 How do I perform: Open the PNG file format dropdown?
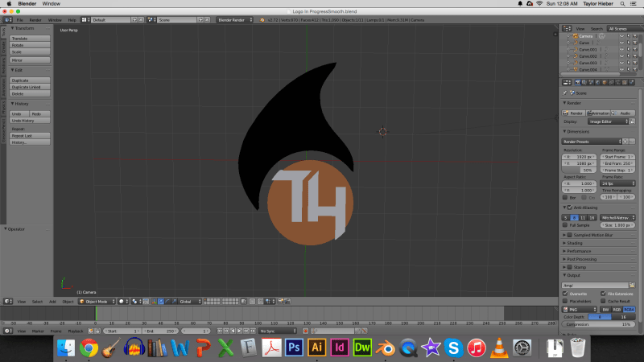tap(580, 310)
